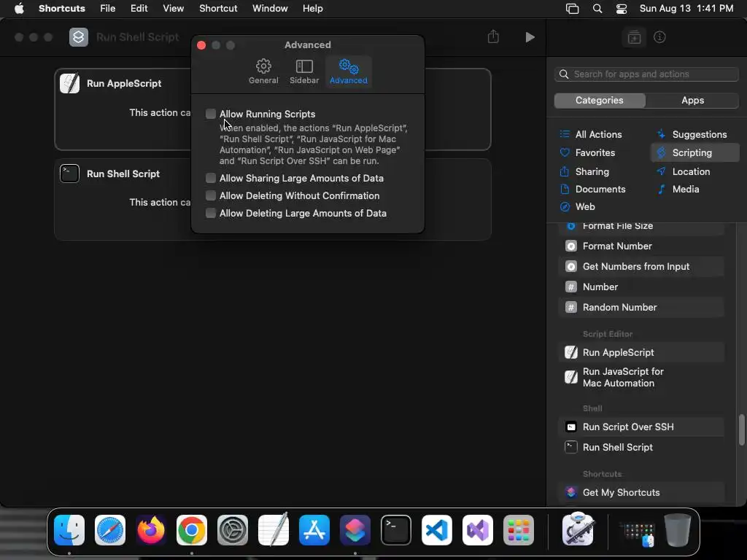Image resolution: width=747 pixels, height=560 pixels.
Task: Open the Trash in the Dock
Action: pyautogui.click(x=678, y=530)
